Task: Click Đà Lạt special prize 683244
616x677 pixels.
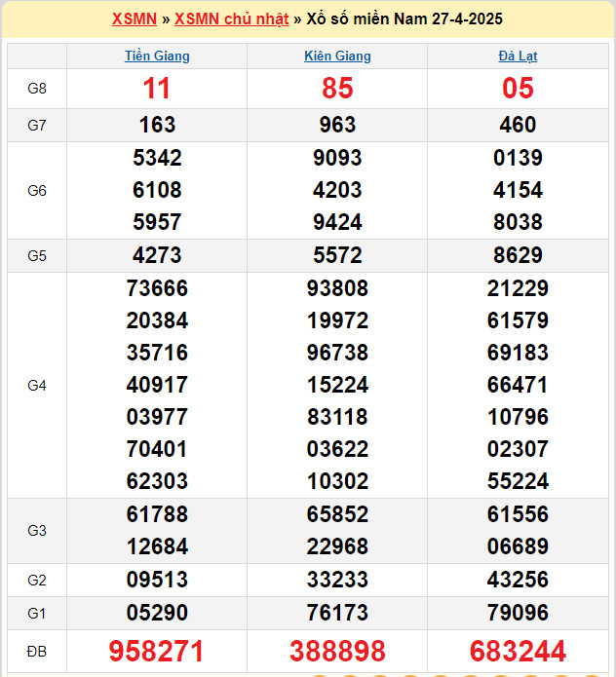Action: click(518, 652)
